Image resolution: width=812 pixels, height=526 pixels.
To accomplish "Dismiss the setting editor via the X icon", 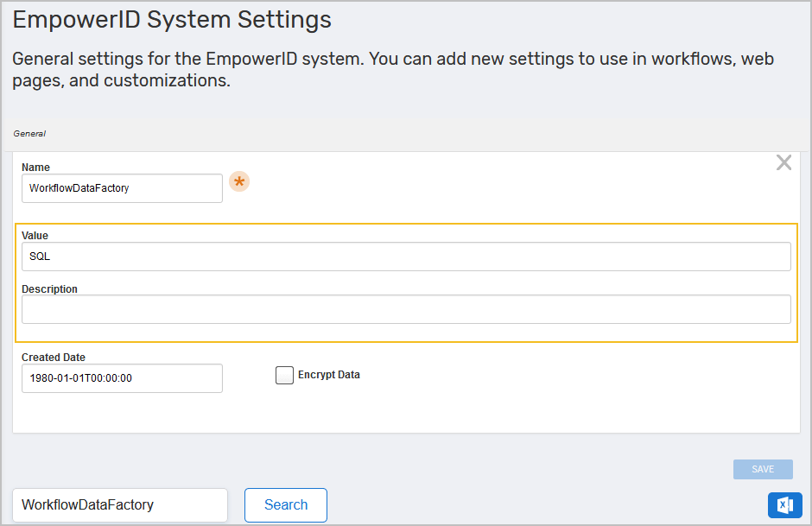I will 783,162.
